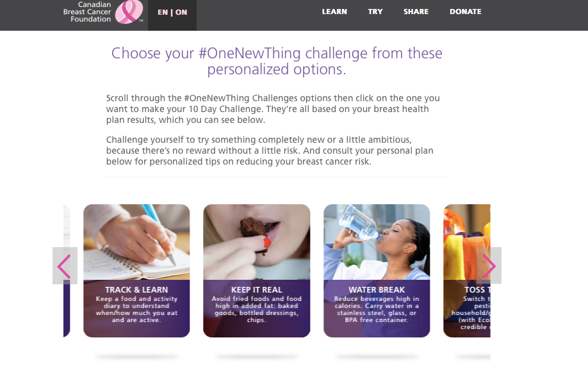Select the partially visible Toss challenge card

pyautogui.click(x=467, y=271)
